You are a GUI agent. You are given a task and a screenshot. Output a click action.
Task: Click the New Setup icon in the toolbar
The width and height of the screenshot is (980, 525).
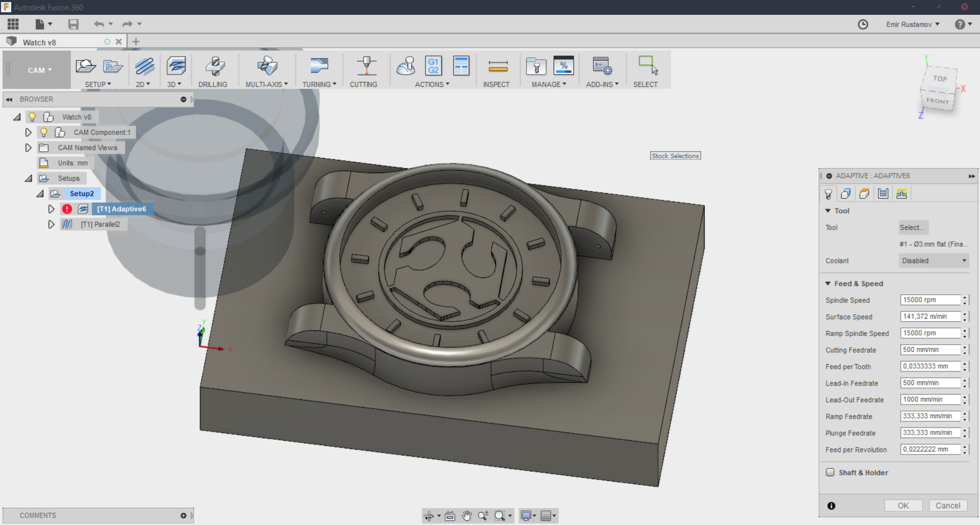[85, 66]
